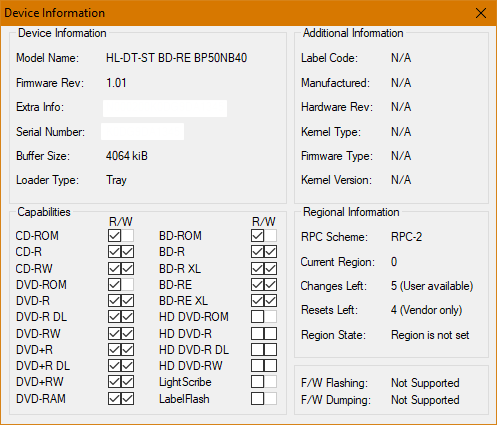Toggle BD-RE XL read checkbox

click(257, 301)
